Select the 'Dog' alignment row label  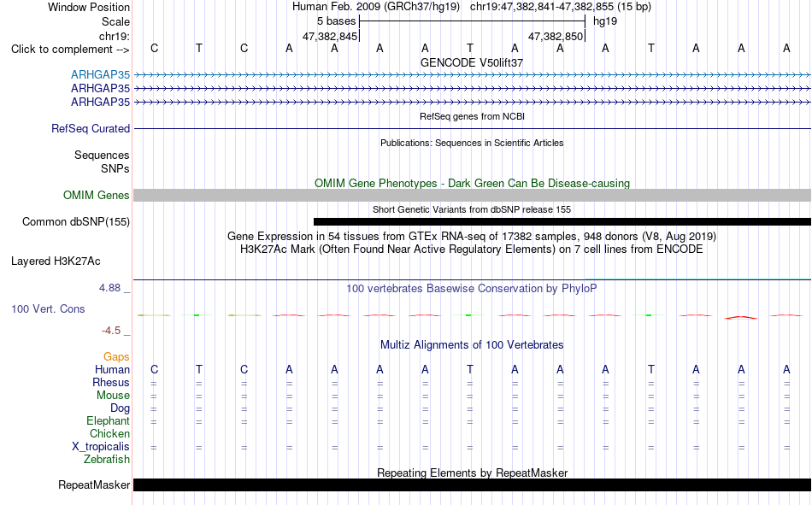click(x=120, y=408)
